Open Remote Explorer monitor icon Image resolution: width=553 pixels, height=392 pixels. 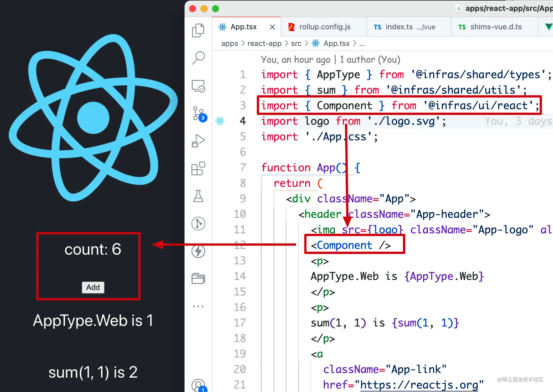coord(198,86)
